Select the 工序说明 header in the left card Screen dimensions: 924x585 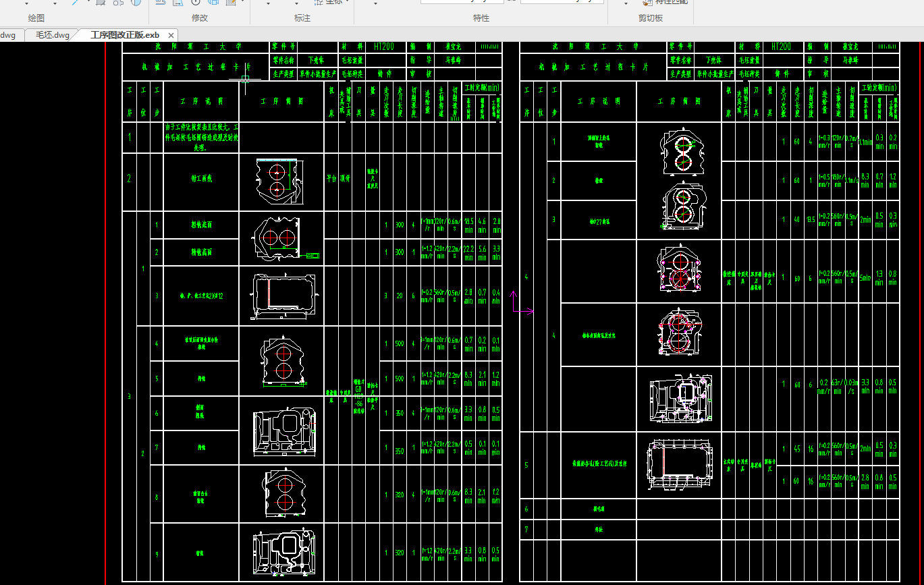pos(201,101)
